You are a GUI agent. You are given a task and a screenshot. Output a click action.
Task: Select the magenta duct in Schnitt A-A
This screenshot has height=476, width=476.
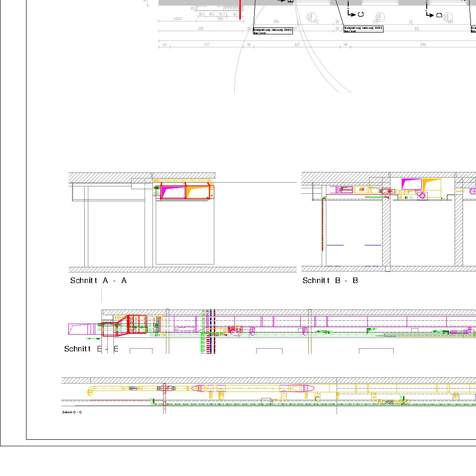[173, 191]
